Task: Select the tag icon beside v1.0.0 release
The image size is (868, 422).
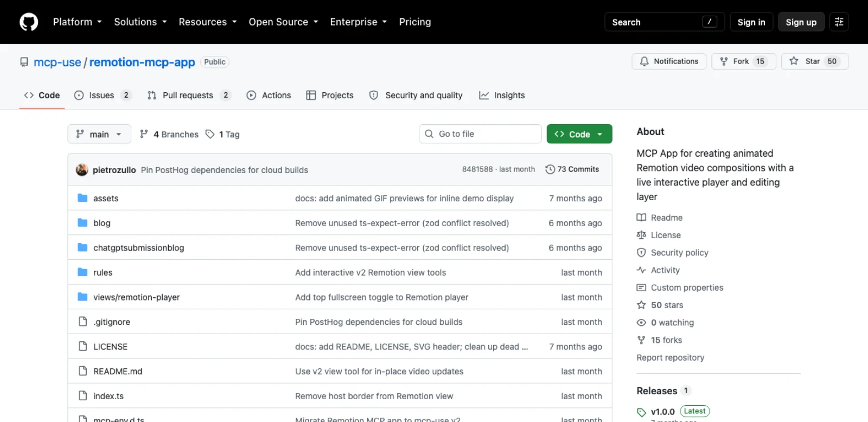Action: [641, 412]
